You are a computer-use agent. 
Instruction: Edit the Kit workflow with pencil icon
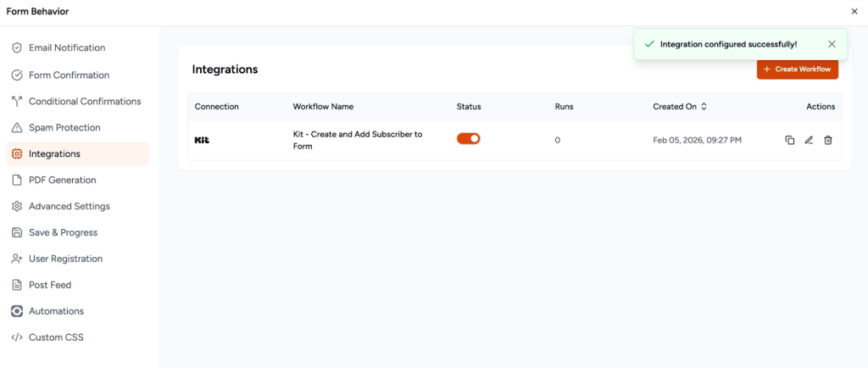(809, 140)
